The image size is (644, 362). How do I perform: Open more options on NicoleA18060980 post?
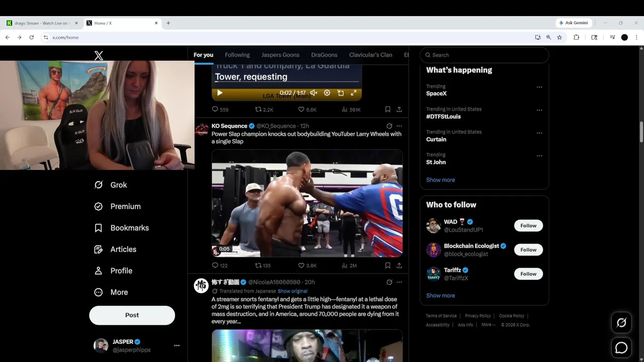pyautogui.click(x=399, y=282)
